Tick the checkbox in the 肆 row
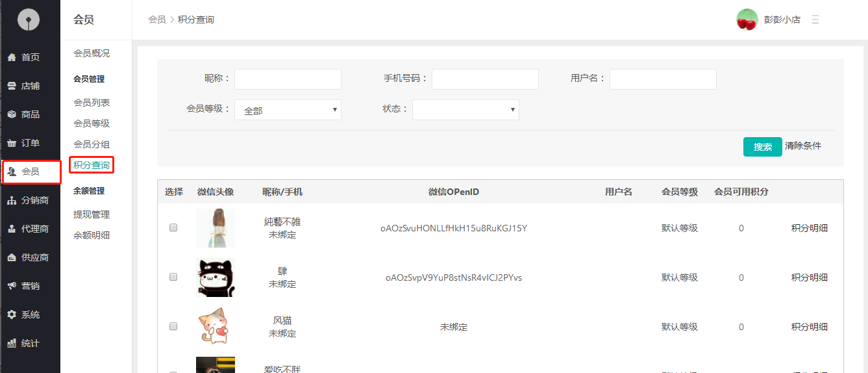The image size is (868, 373). coord(173,277)
